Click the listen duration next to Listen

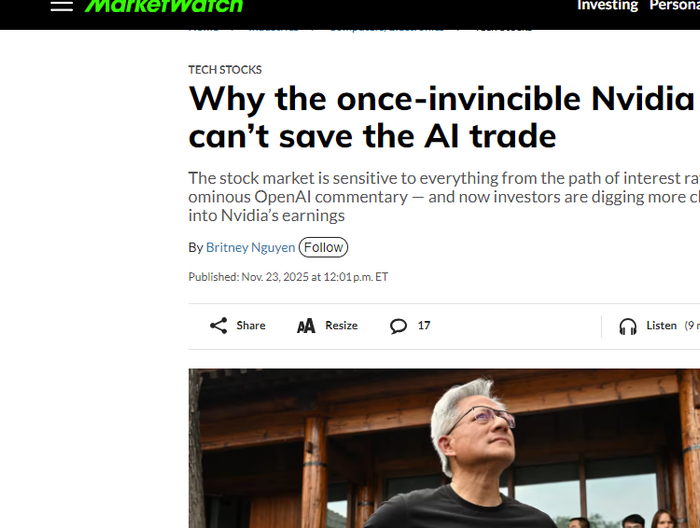click(x=692, y=326)
